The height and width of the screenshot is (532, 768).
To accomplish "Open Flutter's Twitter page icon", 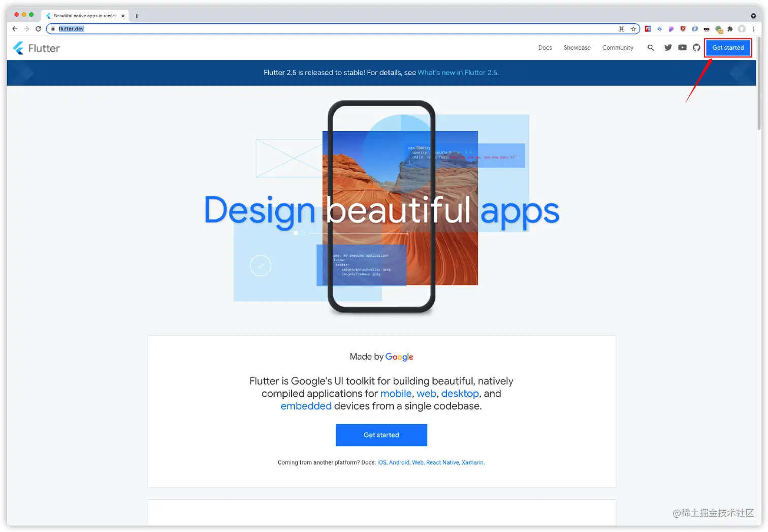I will click(668, 48).
